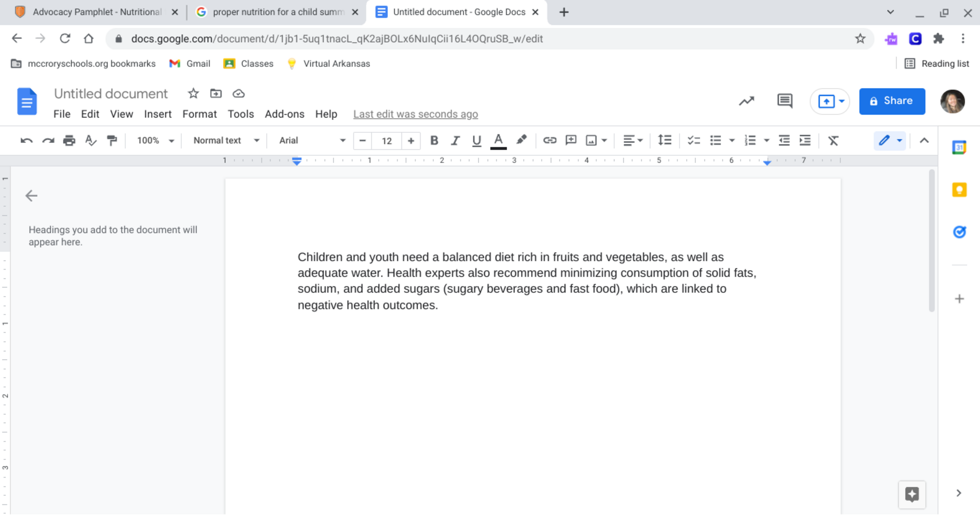Screen dimensions: 980x515
Task: Click the blue Share button
Action: 891,101
